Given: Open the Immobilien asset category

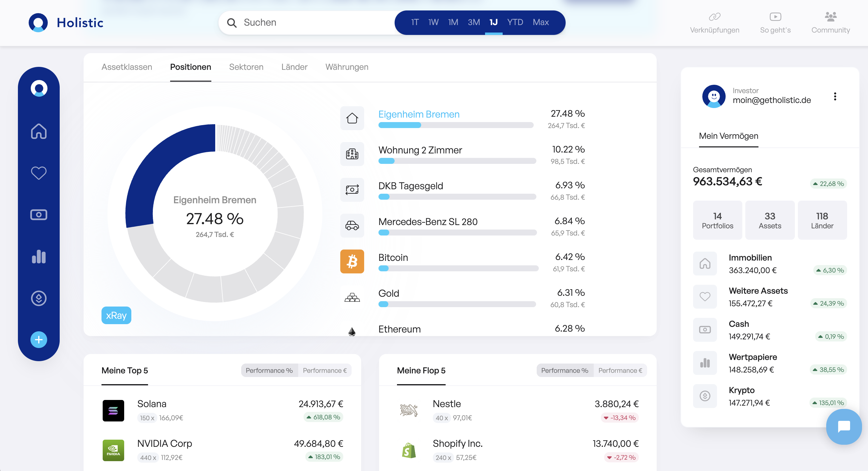Looking at the screenshot, I should click(x=770, y=264).
